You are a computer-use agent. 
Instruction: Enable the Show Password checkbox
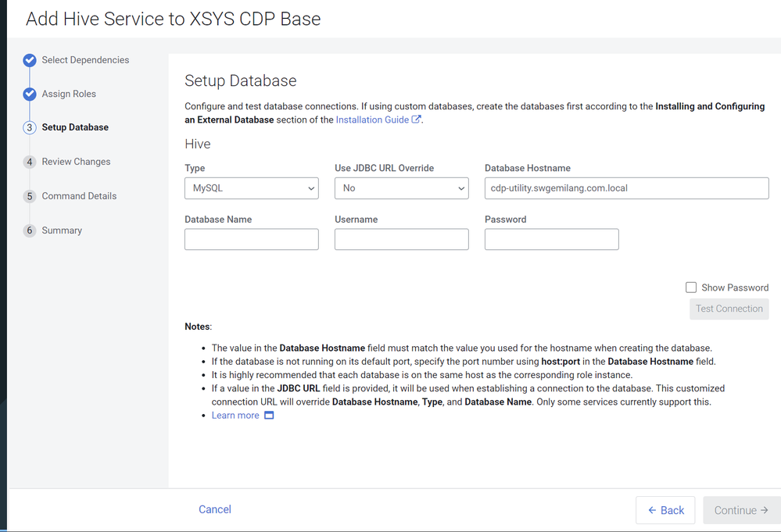(691, 287)
